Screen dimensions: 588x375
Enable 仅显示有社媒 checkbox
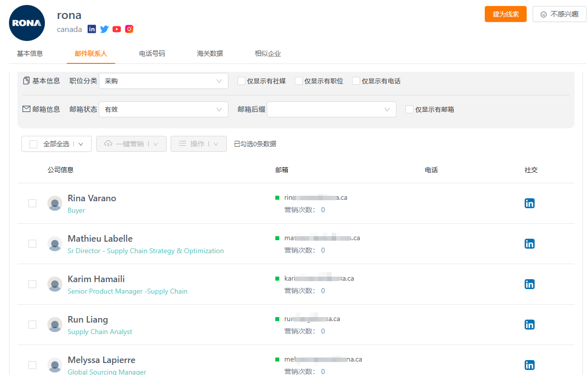241,81
